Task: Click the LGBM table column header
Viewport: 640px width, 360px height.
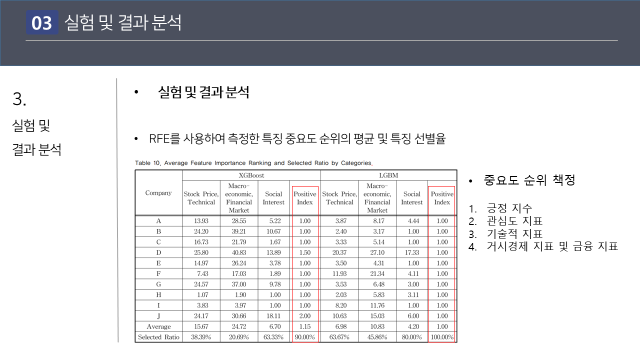Action: [388, 176]
